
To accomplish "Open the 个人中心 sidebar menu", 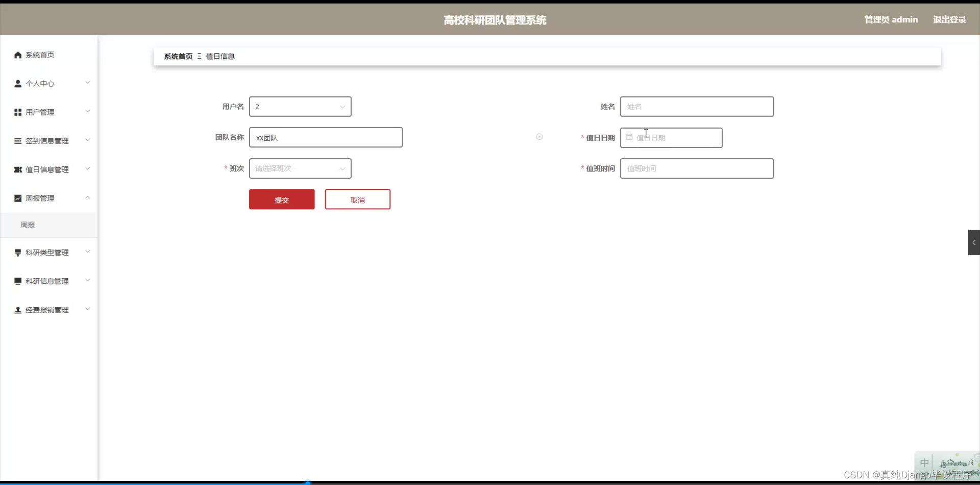I will pyautogui.click(x=49, y=84).
